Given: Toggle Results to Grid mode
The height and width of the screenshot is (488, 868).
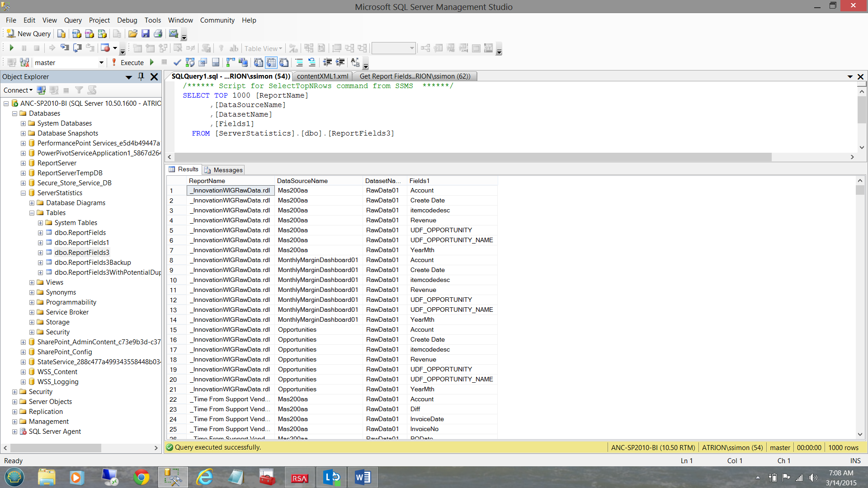Looking at the screenshot, I should point(271,62).
